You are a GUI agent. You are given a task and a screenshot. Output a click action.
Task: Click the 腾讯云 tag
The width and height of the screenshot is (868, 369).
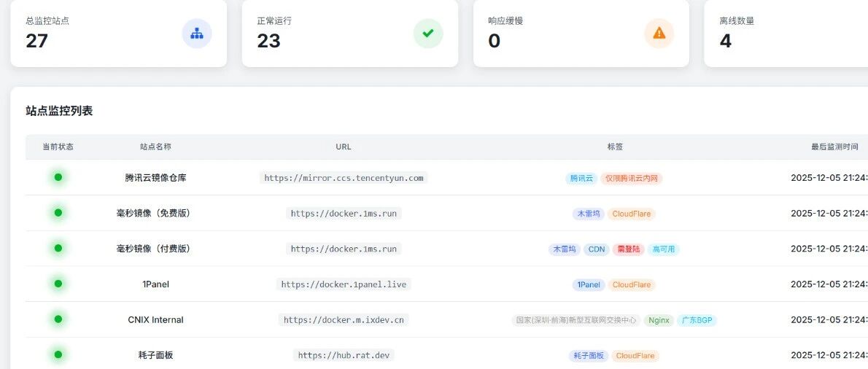tap(581, 178)
